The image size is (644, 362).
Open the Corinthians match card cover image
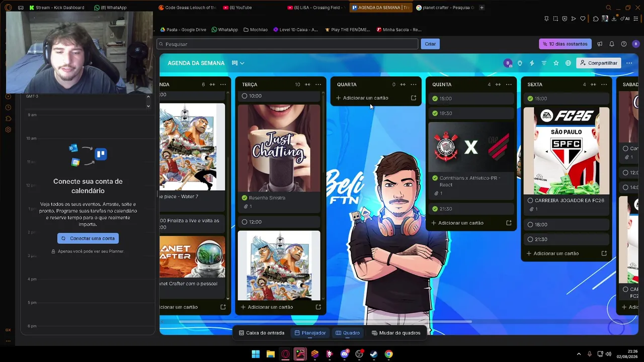(x=471, y=146)
